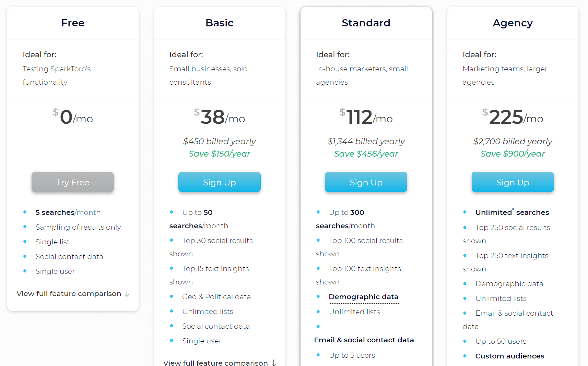Click the 5 searches/month feature item
Image resolution: width=588 pixels, height=366 pixels.
point(68,212)
